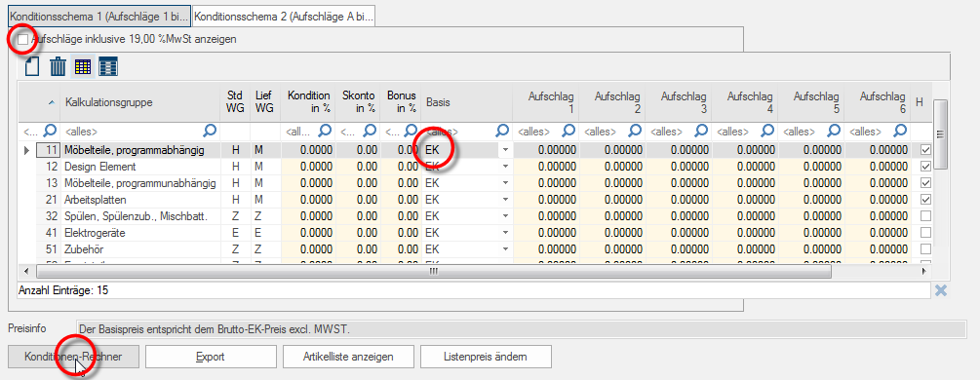Open Basis dropdown for Design Element row

point(506,167)
